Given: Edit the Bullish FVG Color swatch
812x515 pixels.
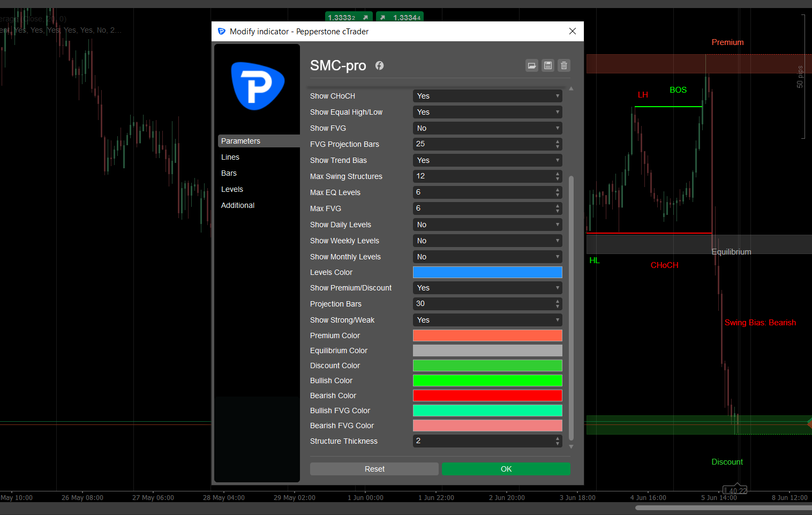Looking at the screenshot, I should 487,410.
